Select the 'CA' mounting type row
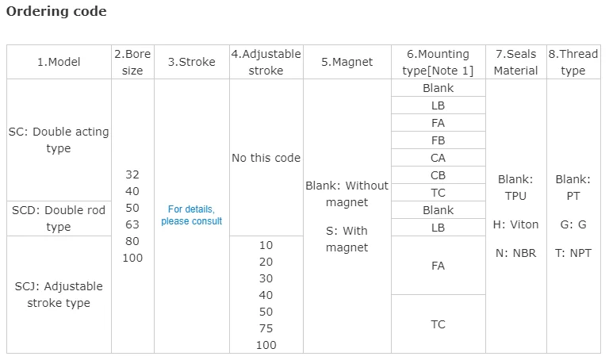 click(x=438, y=158)
